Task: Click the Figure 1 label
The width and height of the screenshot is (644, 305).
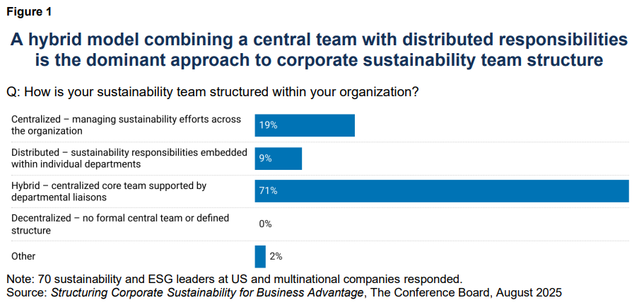Action: pyautogui.click(x=29, y=12)
